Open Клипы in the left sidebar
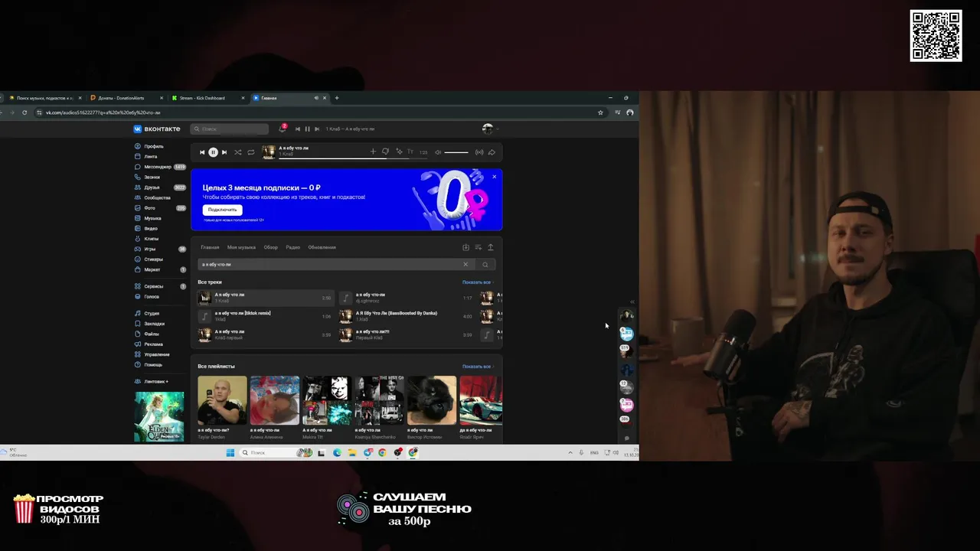This screenshot has height=551, width=980. click(146, 239)
